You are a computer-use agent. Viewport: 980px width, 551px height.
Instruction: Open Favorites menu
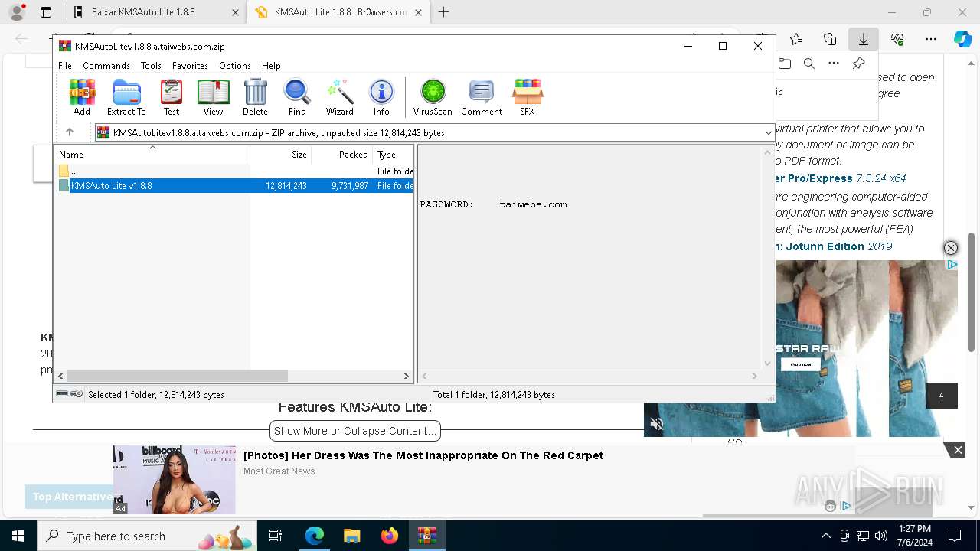click(x=190, y=66)
